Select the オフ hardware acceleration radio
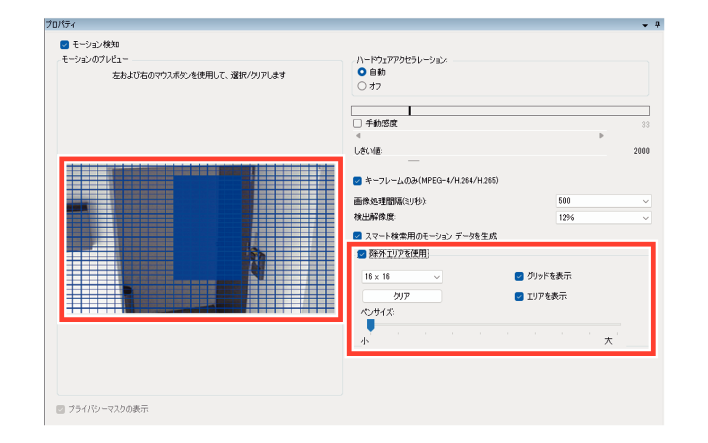Viewport: 708px width, 443px height. coord(362,86)
